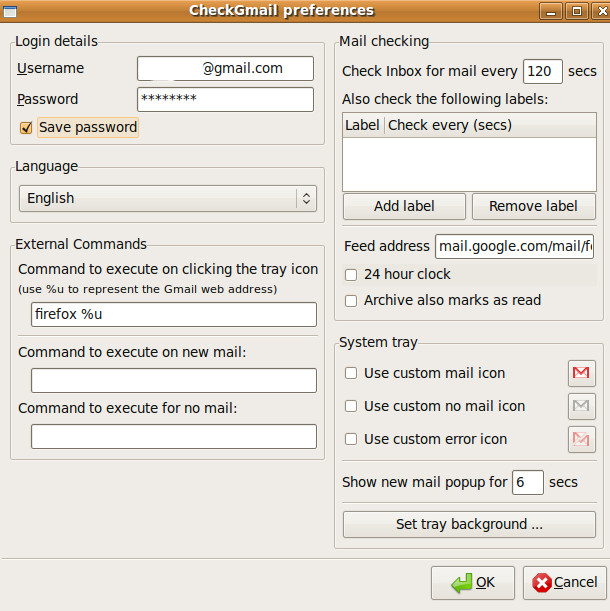Click the Check every (secs) column header
Viewport: 610px width, 611px height.
[x=490, y=125]
